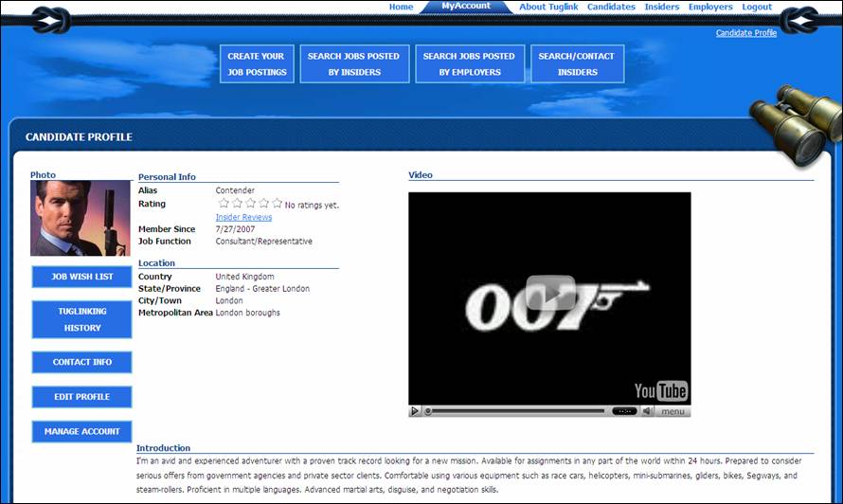843x504 pixels.
Task: Click the fifth rating star
Action: 277,203
